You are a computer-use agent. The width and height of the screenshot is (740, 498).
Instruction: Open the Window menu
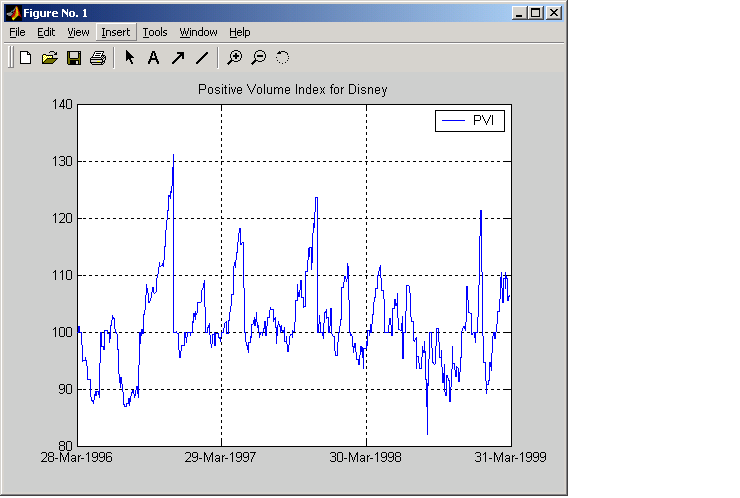(198, 32)
